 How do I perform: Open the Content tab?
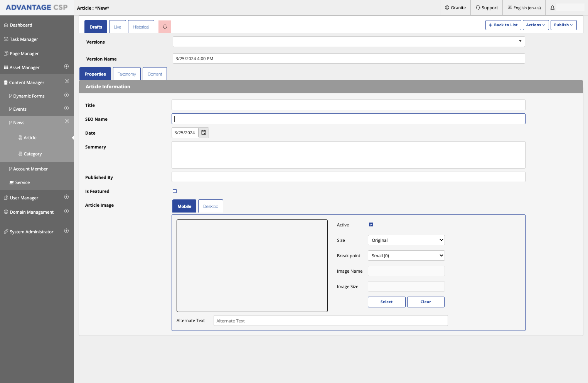(x=155, y=74)
